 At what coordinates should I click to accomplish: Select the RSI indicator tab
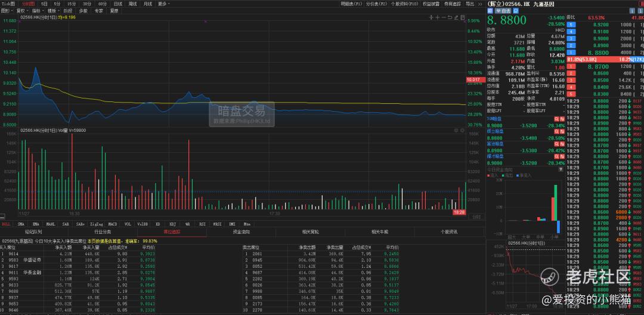point(203,224)
